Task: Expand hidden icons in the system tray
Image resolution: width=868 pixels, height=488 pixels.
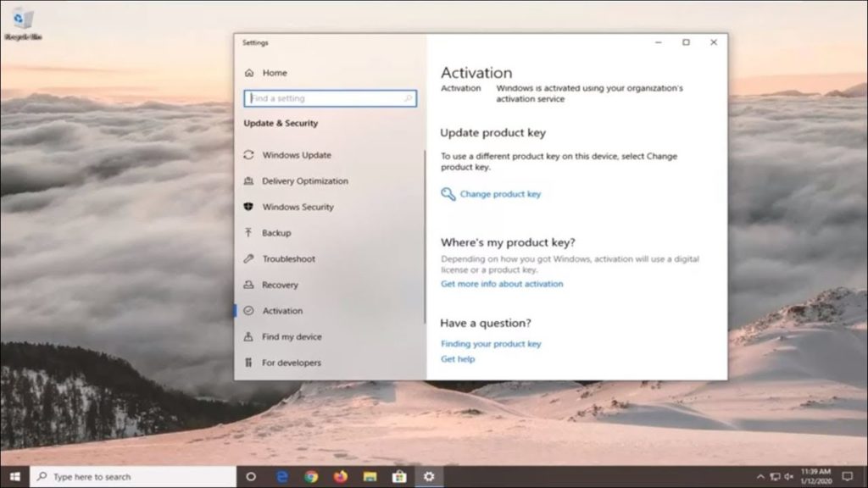Action: click(760, 476)
